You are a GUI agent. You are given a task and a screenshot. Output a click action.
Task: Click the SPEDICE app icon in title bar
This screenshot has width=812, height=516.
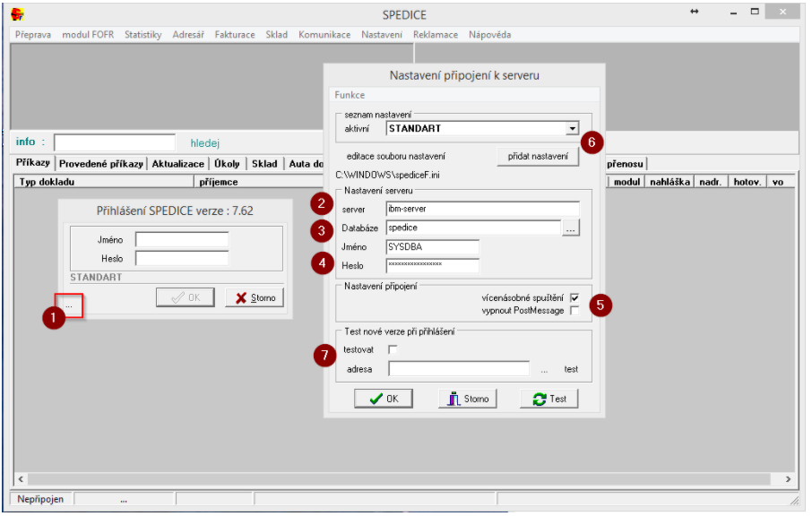click(18, 14)
